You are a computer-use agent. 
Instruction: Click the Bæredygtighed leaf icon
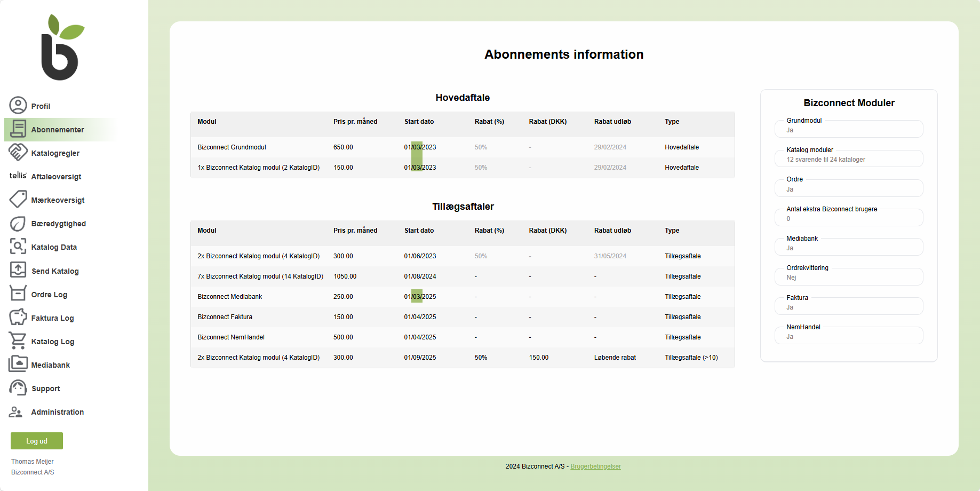[x=18, y=223]
